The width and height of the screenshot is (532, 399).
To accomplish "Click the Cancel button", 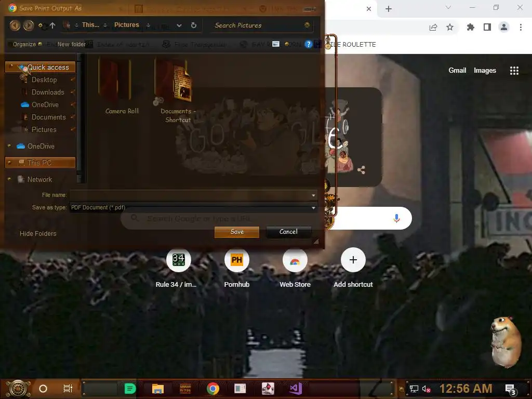I will tap(288, 232).
